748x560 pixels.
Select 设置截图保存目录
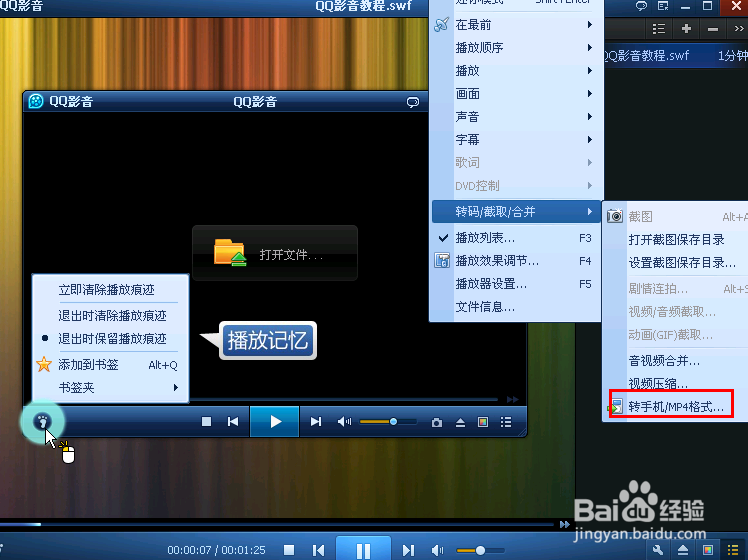tap(676, 262)
